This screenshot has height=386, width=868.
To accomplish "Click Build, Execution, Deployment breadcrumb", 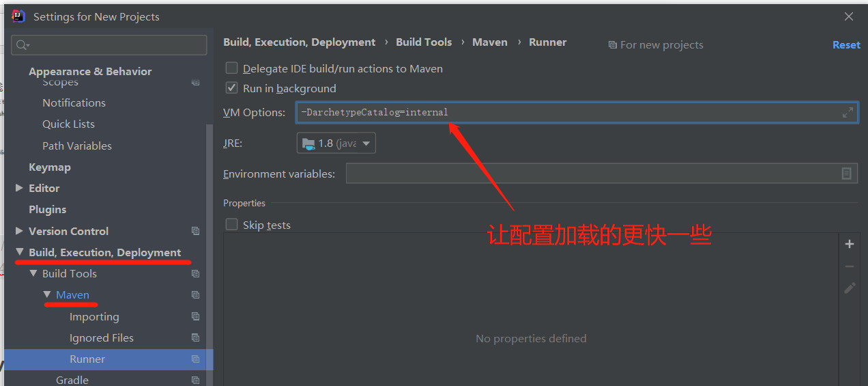I will coord(300,42).
